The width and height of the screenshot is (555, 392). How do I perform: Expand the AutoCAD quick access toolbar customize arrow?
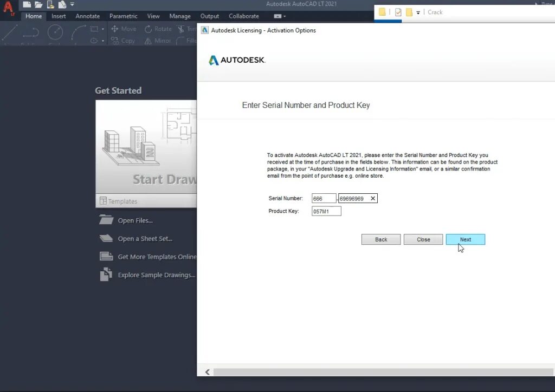72,4
